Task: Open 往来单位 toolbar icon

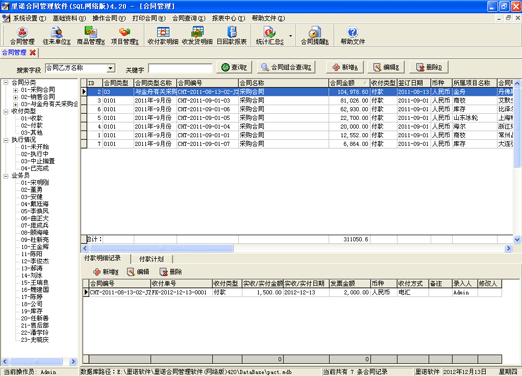Action: (56, 36)
